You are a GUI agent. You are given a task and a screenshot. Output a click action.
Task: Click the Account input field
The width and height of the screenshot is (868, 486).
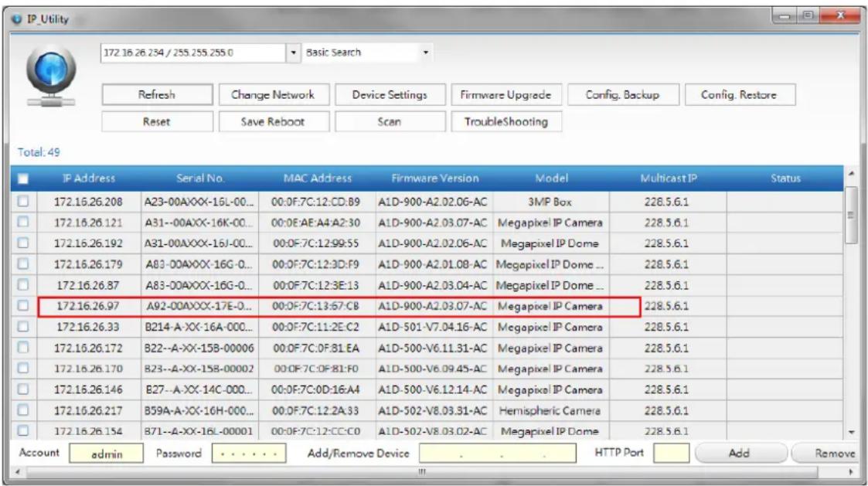point(107,454)
